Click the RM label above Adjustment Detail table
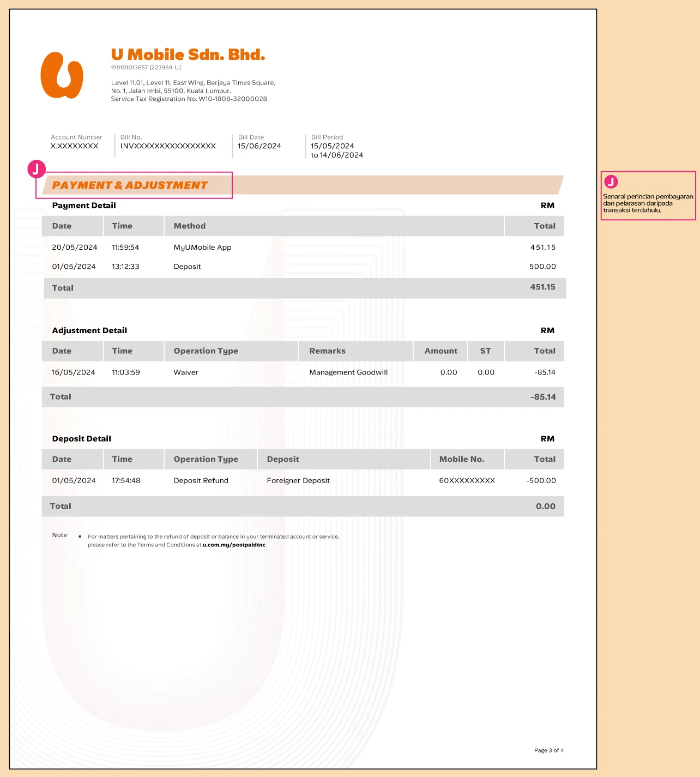Screen dimensions: 700x777 click(548, 330)
